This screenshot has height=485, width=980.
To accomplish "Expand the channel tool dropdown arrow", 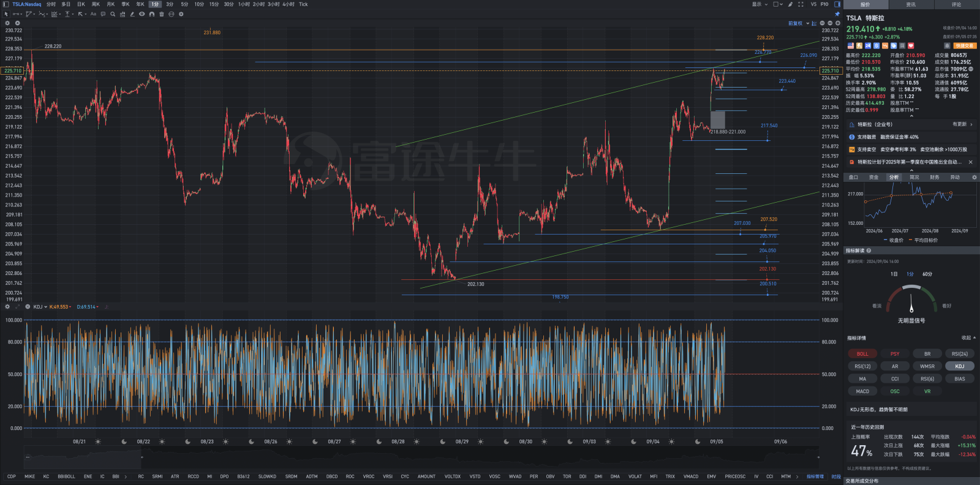I will (x=34, y=14).
